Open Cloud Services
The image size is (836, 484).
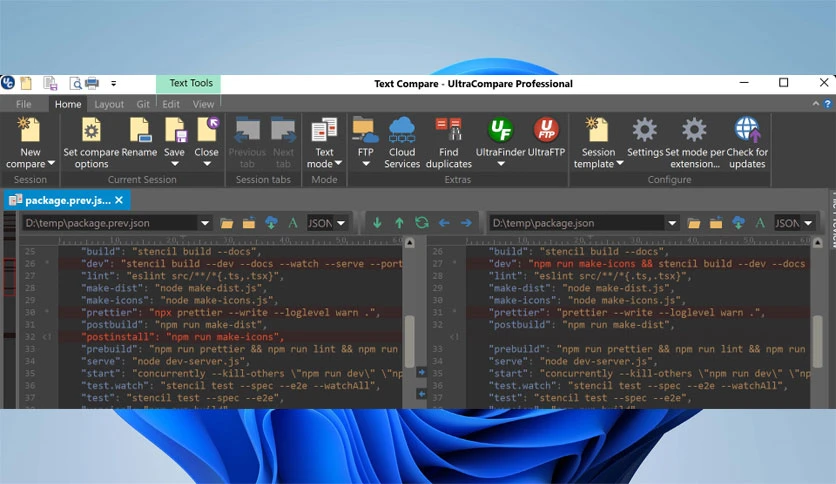tap(402, 143)
